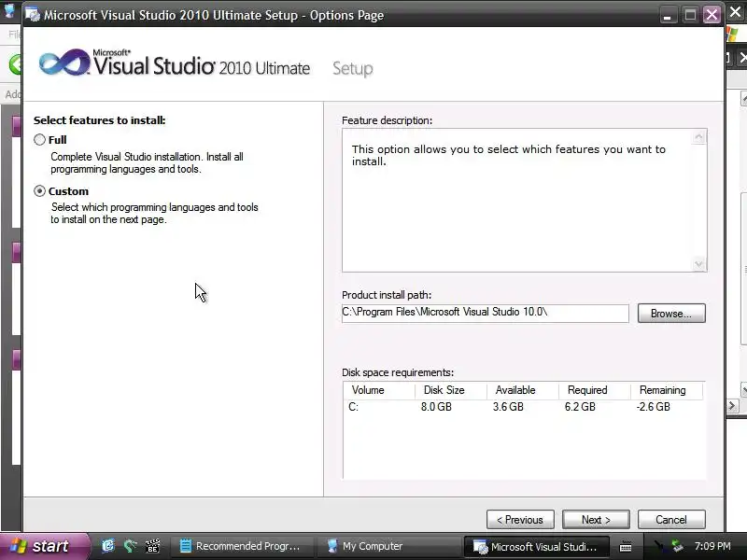Viewport: 747px width, 560px height.
Task: Click the network connection tray icon
Action: click(659, 546)
